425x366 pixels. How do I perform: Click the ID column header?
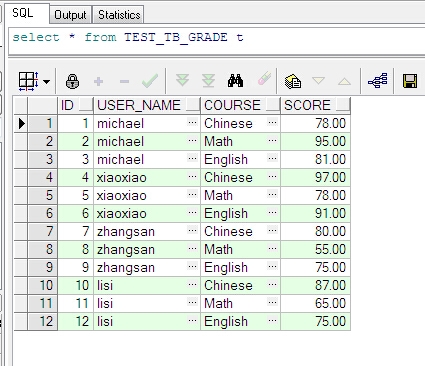pos(76,105)
